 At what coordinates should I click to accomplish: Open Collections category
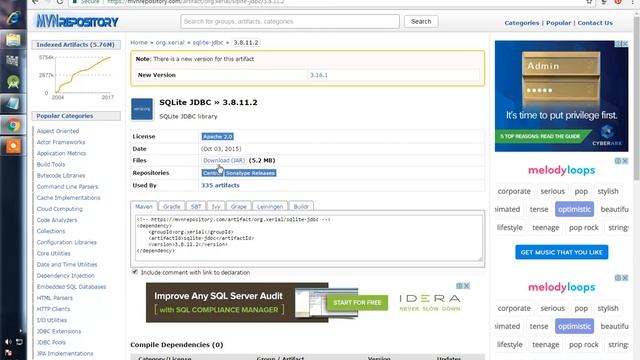[x=51, y=231]
